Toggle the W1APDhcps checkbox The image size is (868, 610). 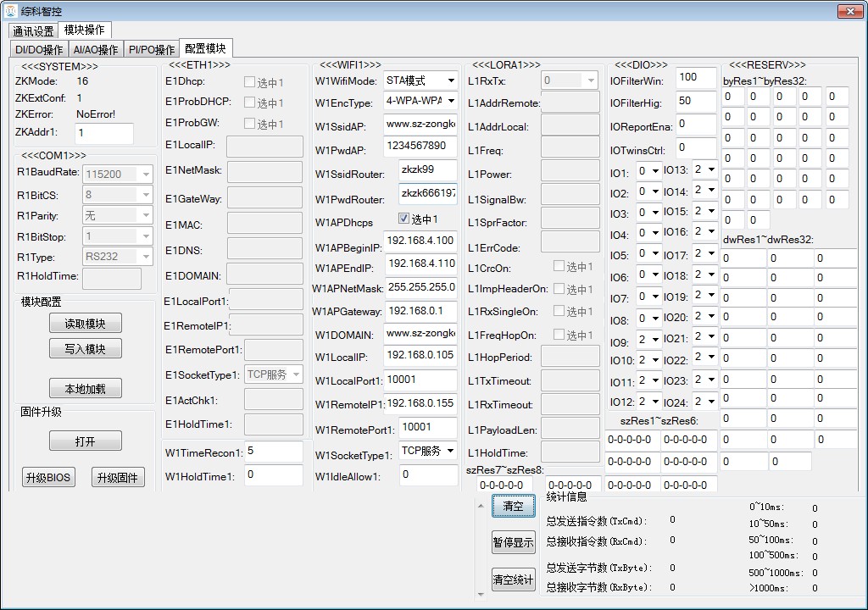point(404,219)
